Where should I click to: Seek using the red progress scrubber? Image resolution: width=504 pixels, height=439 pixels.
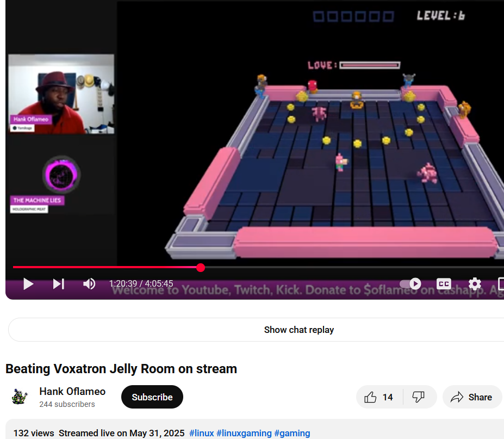pyautogui.click(x=201, y=268)
